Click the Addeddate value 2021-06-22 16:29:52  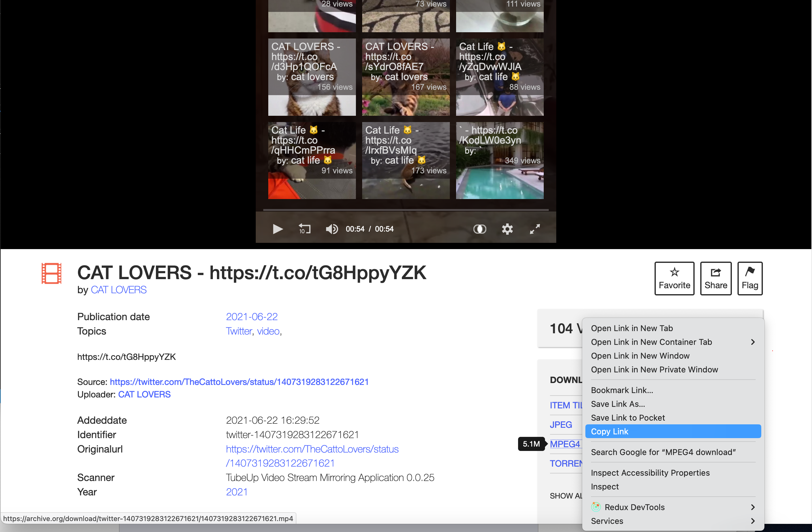pos(273,420)
